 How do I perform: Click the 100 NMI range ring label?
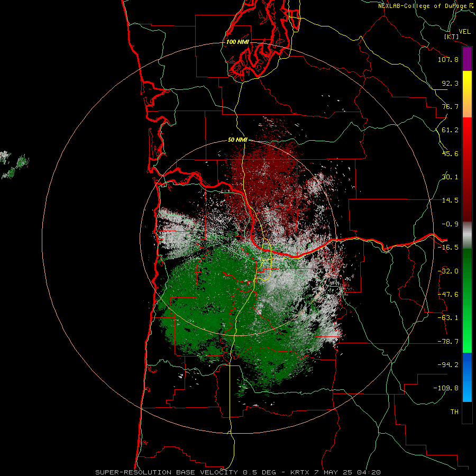237,42
